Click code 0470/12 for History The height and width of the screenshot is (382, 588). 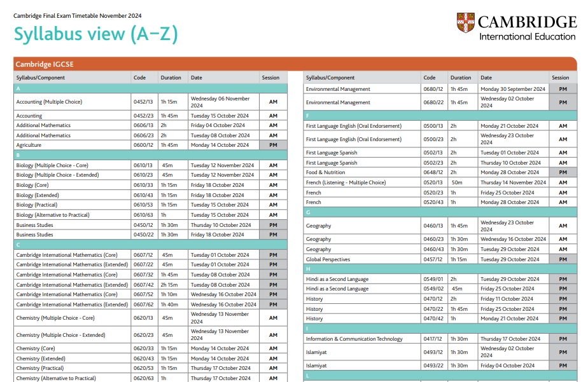433,299
